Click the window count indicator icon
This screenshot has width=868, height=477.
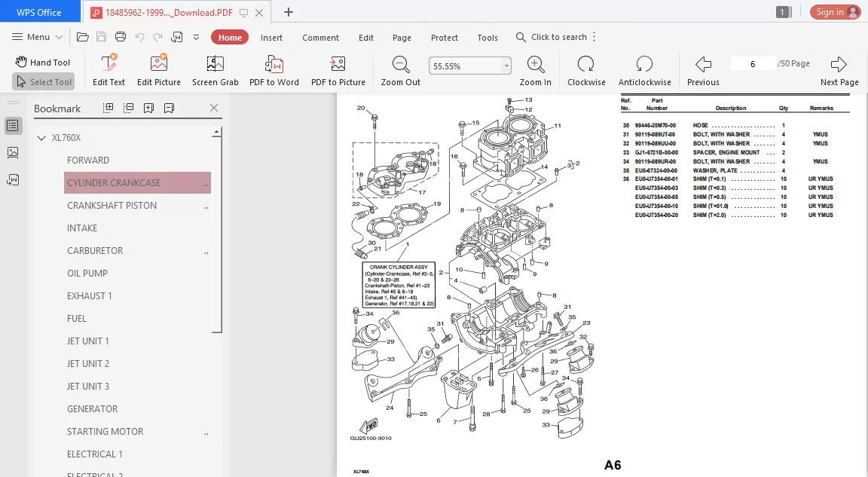coord(784,12)
